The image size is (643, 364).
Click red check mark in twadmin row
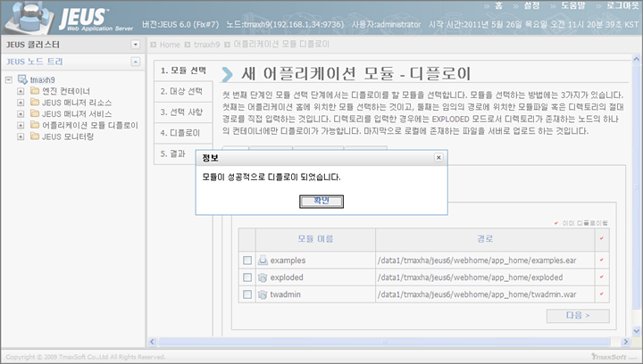(x=602, y=294)
